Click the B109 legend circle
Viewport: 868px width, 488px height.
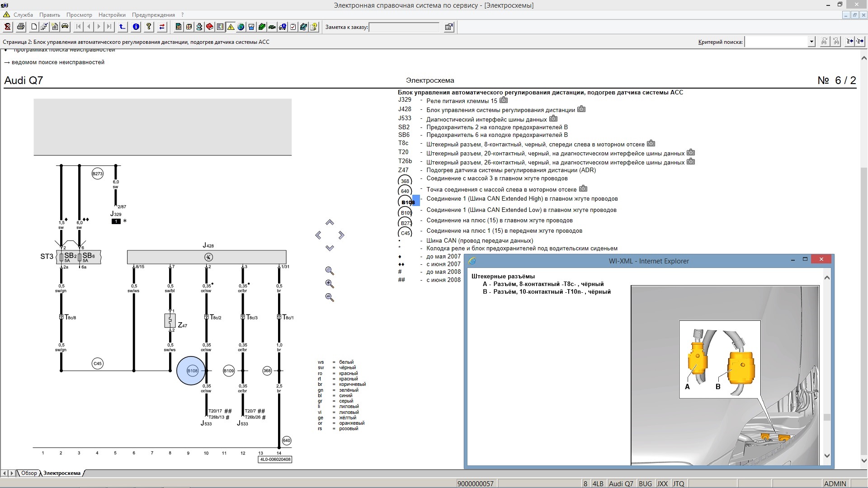click(406, 212)
